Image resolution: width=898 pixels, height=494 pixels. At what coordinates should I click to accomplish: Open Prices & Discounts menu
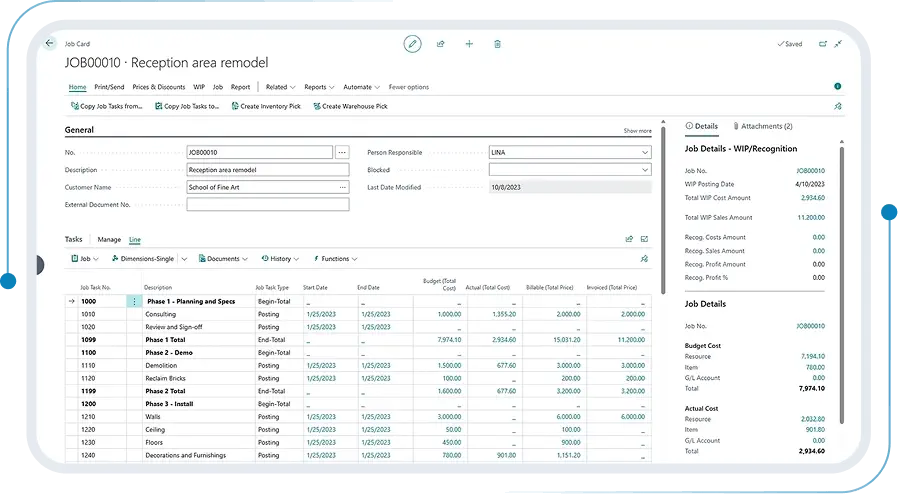(159, 87)
